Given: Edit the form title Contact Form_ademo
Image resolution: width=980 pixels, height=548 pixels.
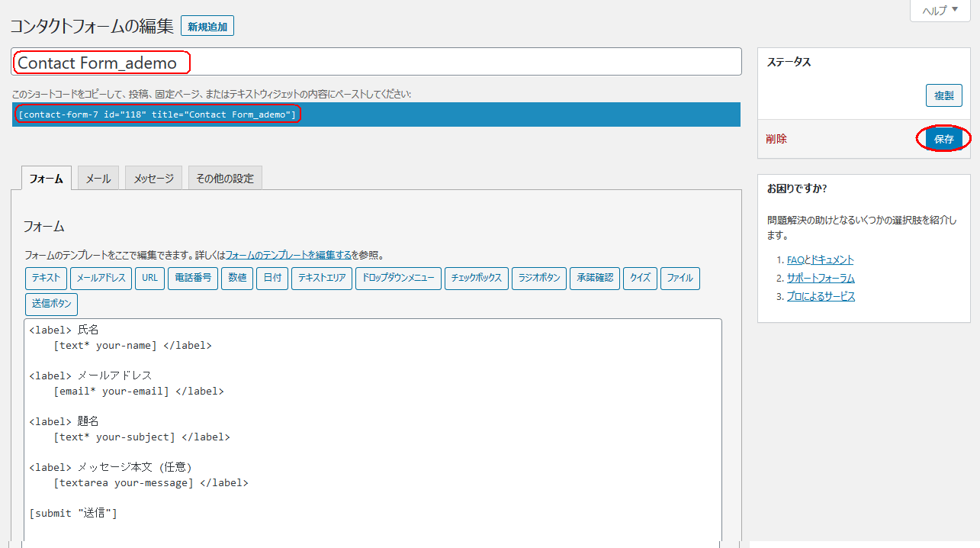Looking at the screenshot, I should coord(377,62).
